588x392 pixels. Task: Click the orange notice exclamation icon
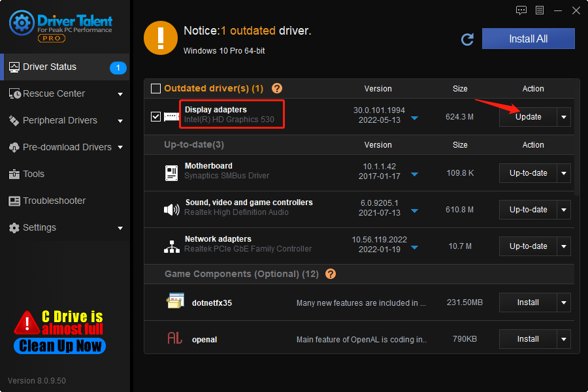coord(161,38)
